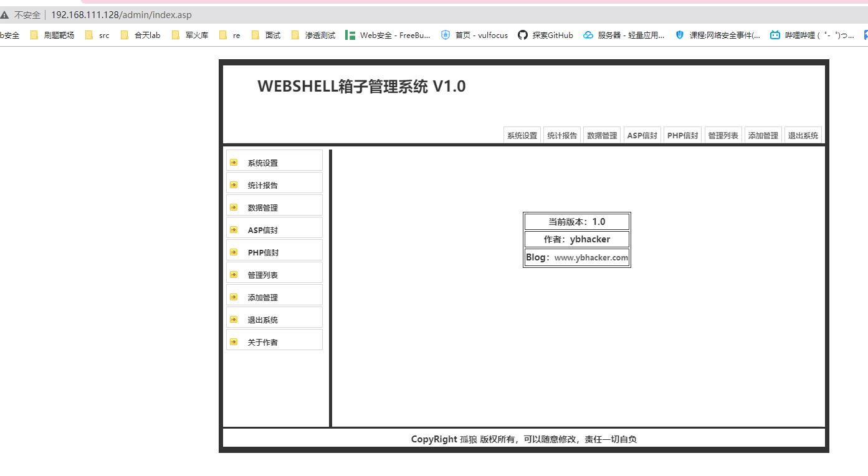Click the arrow icon beside sidebar 统计报告

click(234, 184)
